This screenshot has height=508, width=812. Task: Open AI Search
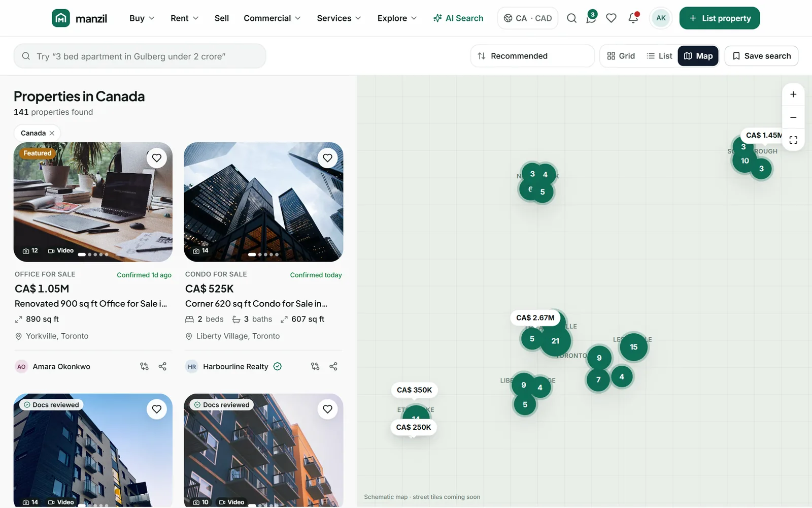(458, 18)
